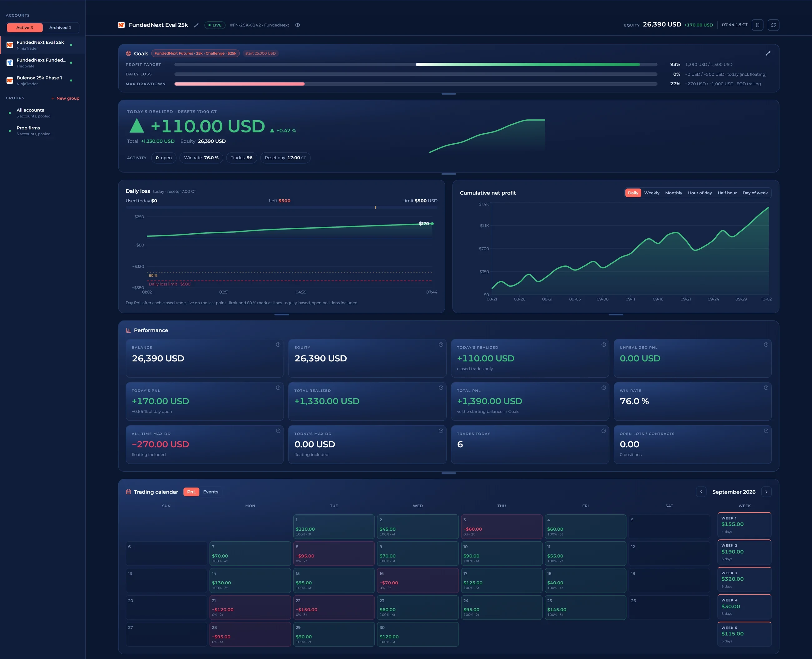Viewport: 812px width, 659px height.
Task: Select Daily cumulative profit tab
Action: tap(633, 193)
